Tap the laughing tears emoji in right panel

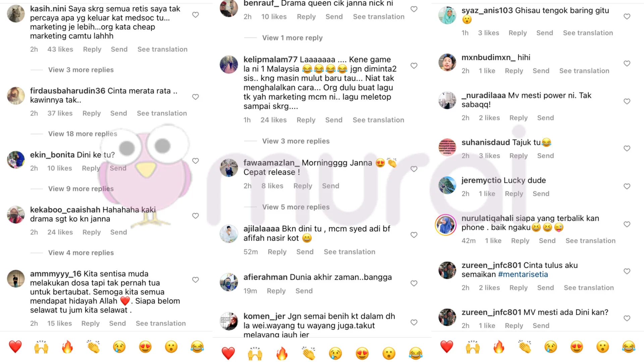[629, 347]
